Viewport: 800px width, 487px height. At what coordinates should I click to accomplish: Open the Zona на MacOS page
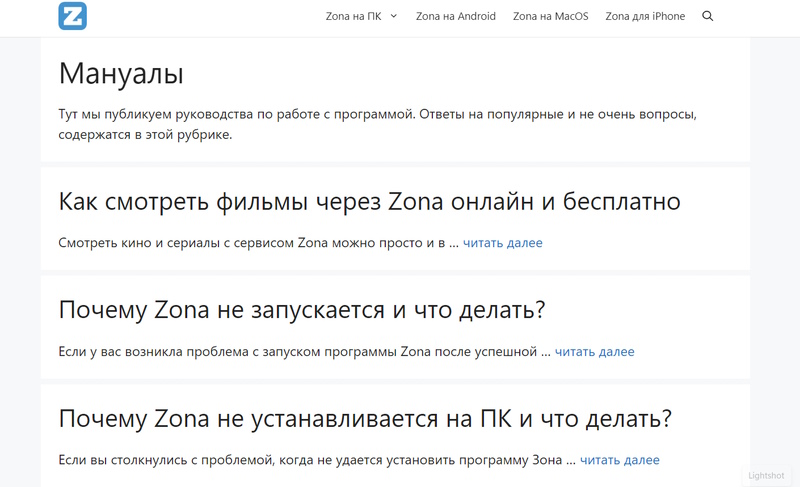click(x=551, y=16)
